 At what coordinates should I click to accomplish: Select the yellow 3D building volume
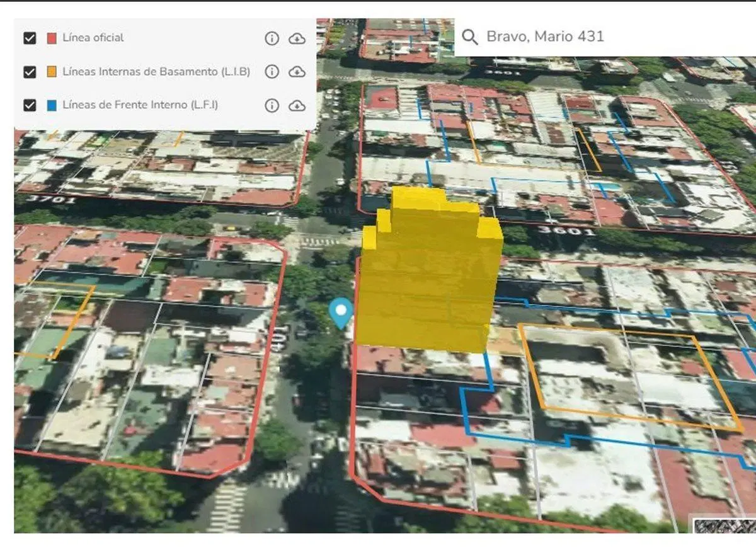[428, 271]
